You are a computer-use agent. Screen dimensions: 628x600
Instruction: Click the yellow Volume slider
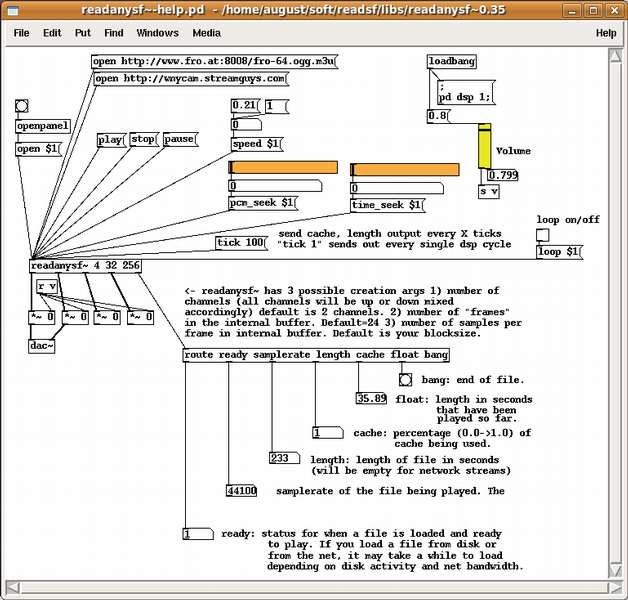[x=484, y=146]
